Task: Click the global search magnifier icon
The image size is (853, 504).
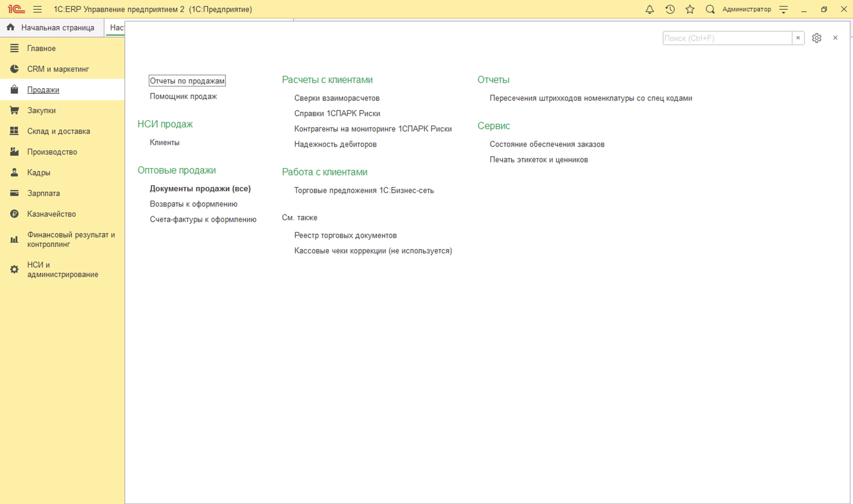Action: point(710,9)
